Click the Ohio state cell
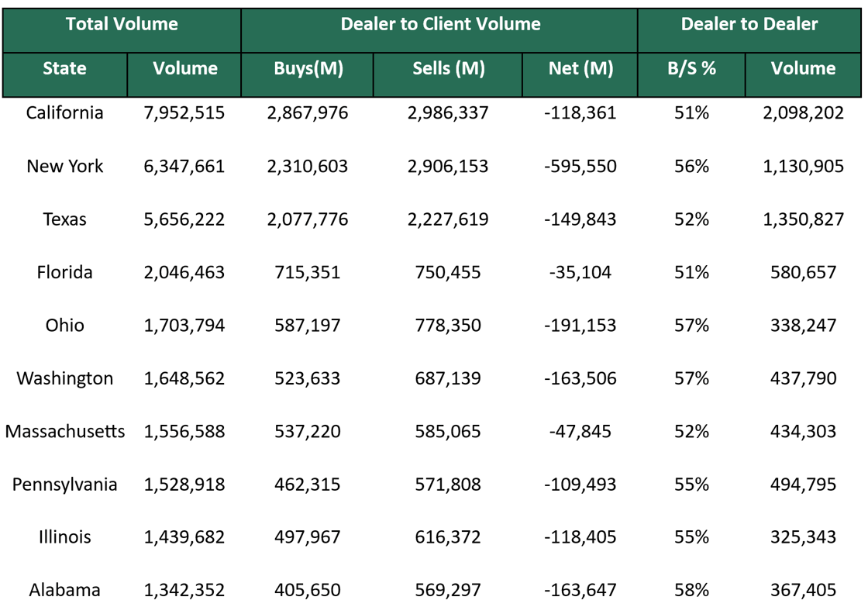Viewport: 868px width, 614px height. coord(65,325)
